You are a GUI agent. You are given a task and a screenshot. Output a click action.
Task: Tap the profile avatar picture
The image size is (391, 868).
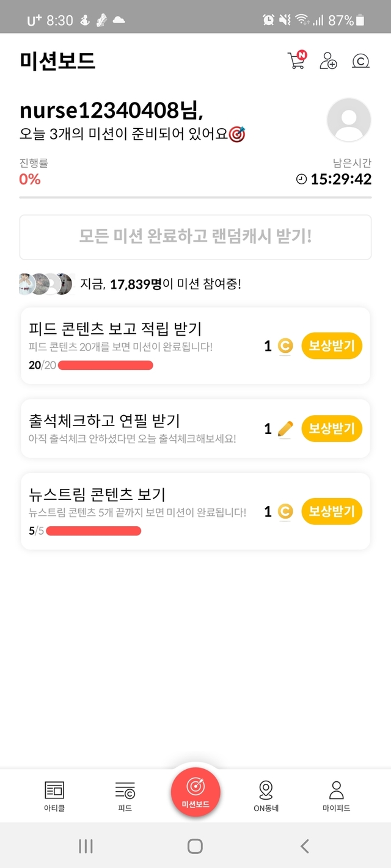click(349, 120)
